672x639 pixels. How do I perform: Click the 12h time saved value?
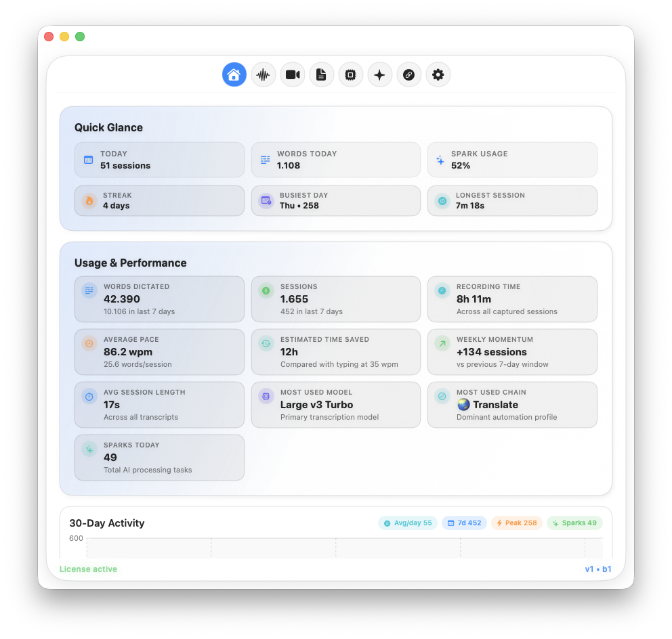[x=289, y=352]
